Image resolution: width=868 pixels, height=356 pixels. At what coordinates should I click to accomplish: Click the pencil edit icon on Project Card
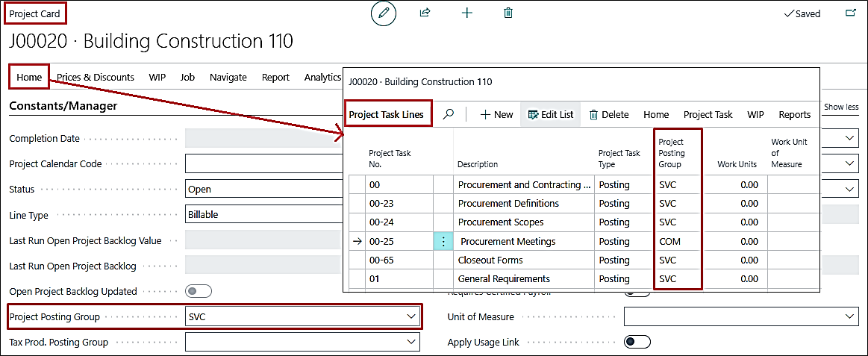tap(384, 13)
